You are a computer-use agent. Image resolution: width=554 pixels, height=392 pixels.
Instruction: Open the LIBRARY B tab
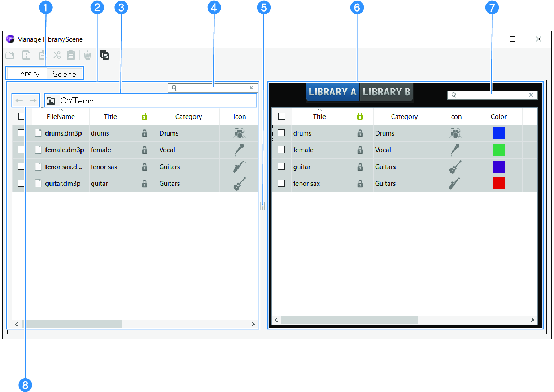[387, 92]
